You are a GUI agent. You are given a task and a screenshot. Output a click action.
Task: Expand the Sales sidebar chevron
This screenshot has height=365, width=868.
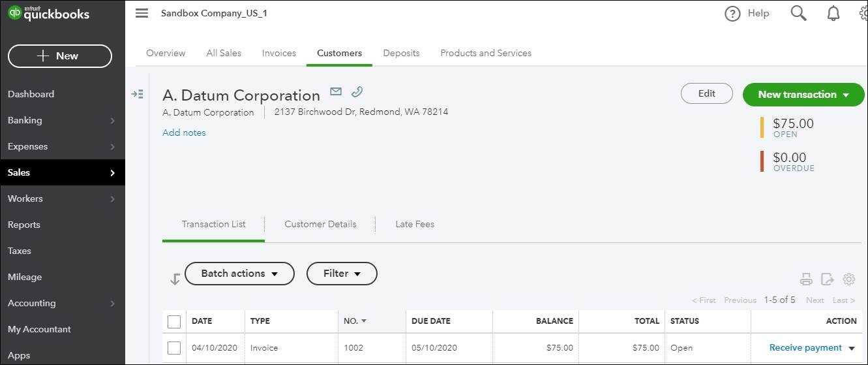(112, 173)
